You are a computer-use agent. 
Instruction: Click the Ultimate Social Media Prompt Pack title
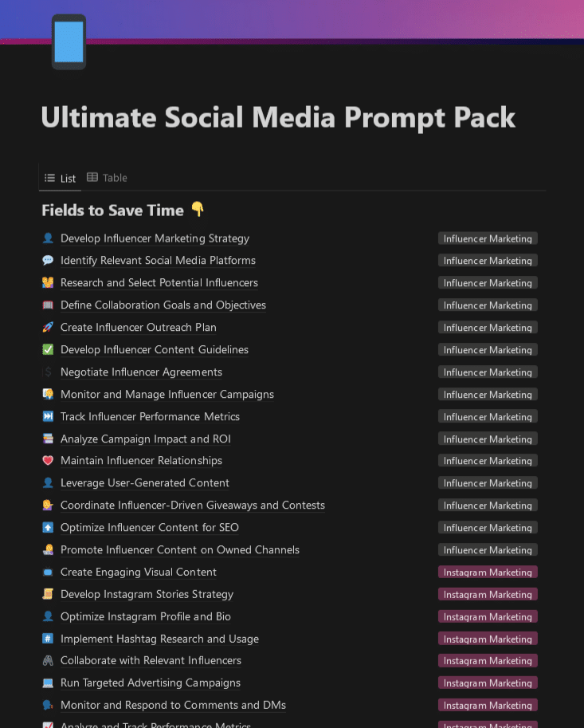278,118
